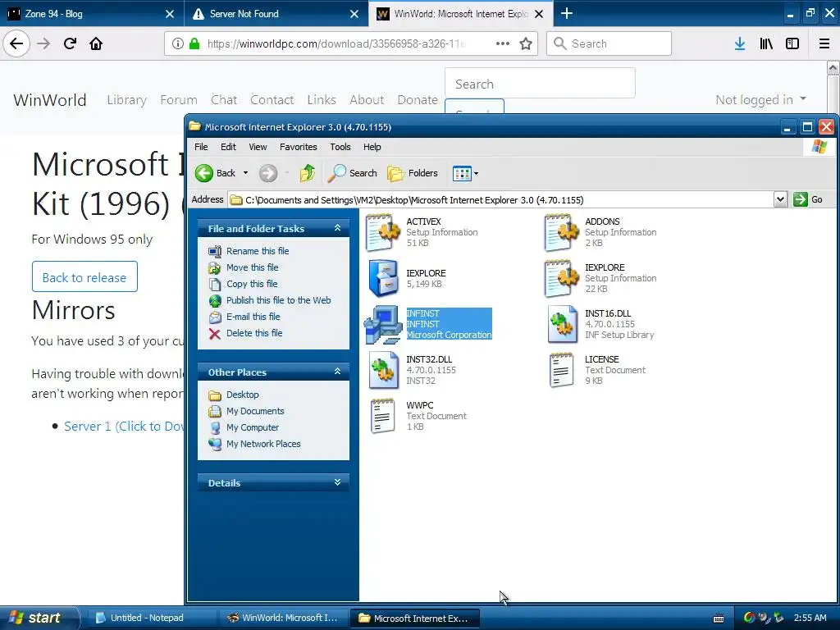Select the ADDONS setup information file icon
The height and width of the screenshot is (630, 840).
point(561,232)
